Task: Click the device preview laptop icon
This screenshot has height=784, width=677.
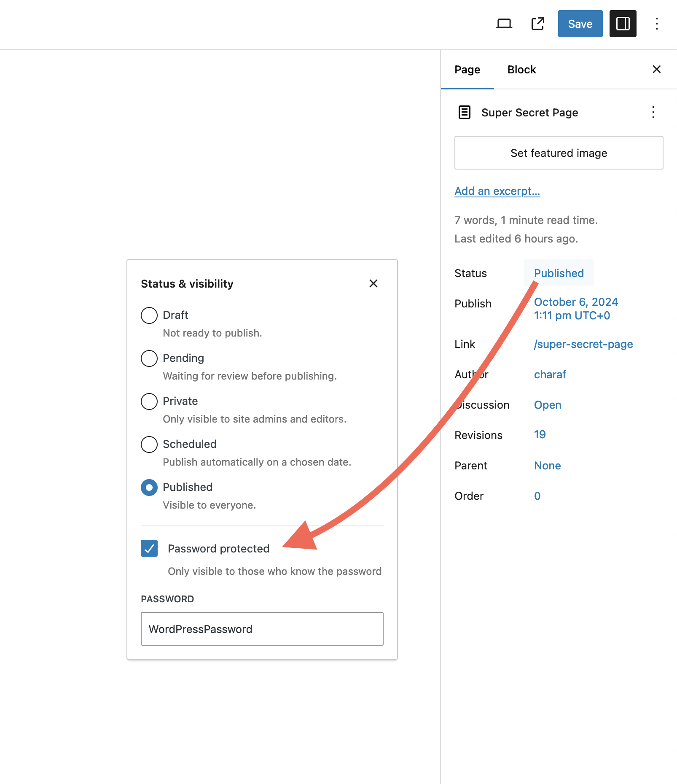Action: pyautogui.click(x=504, y=24)
